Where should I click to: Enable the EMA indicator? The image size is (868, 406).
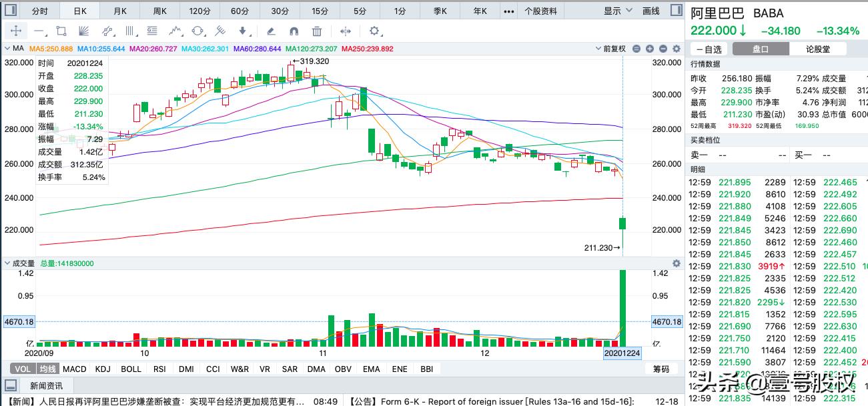371,369
